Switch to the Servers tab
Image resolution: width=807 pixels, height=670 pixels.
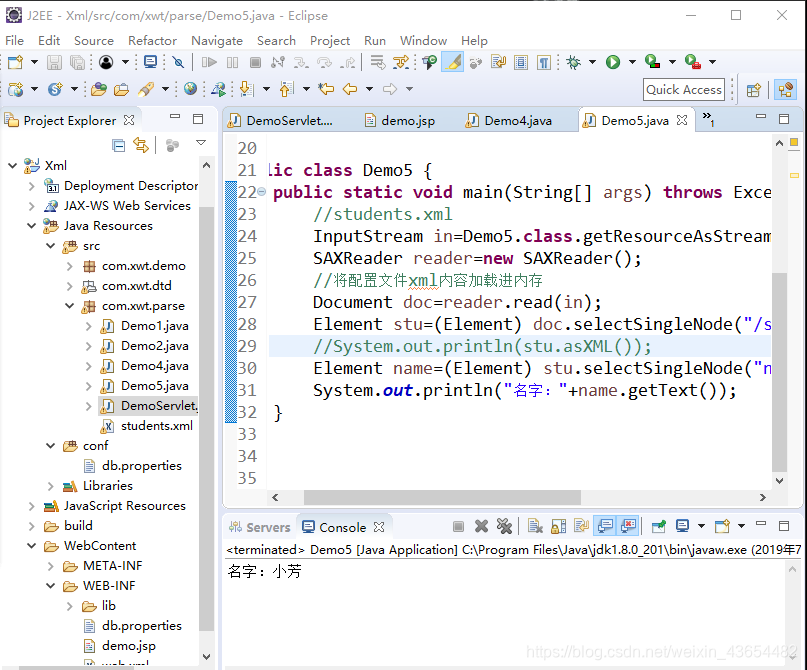(x=260, y=527)
